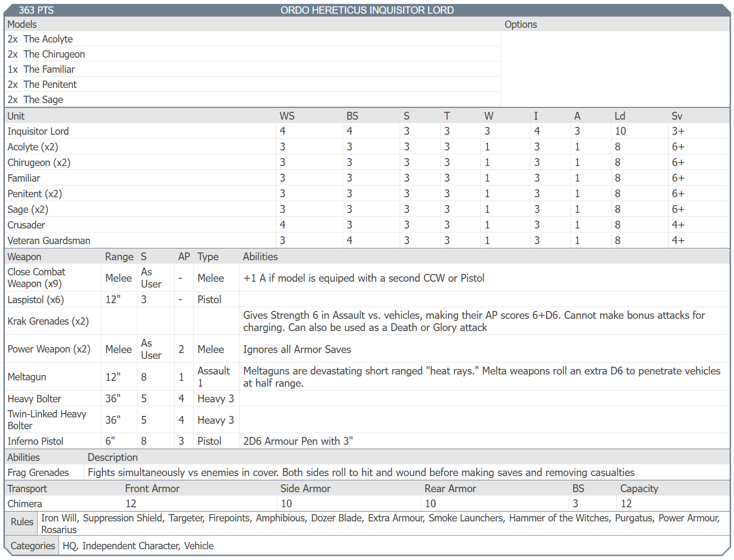This screenshot has width=734, height=560.
Task: Click the 'Unit' column header
Action: pyautogui.click(x=16, y=116)
